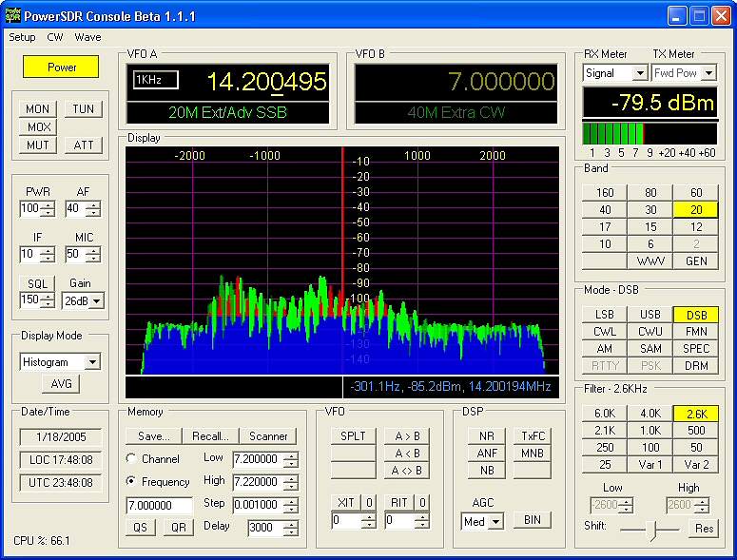Open the TX Meter Fwd Pow dropdown
Screen dimensions: 737x560
[x=708, y=73]
